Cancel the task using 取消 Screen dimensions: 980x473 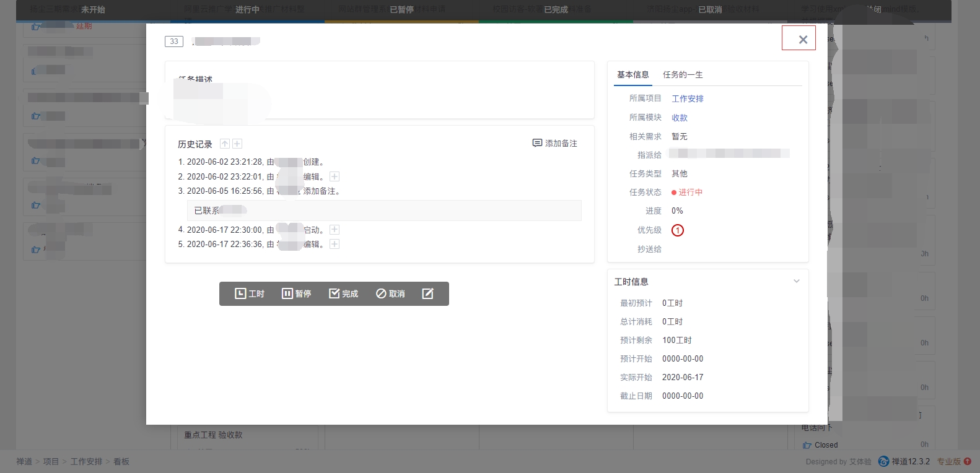390,293
